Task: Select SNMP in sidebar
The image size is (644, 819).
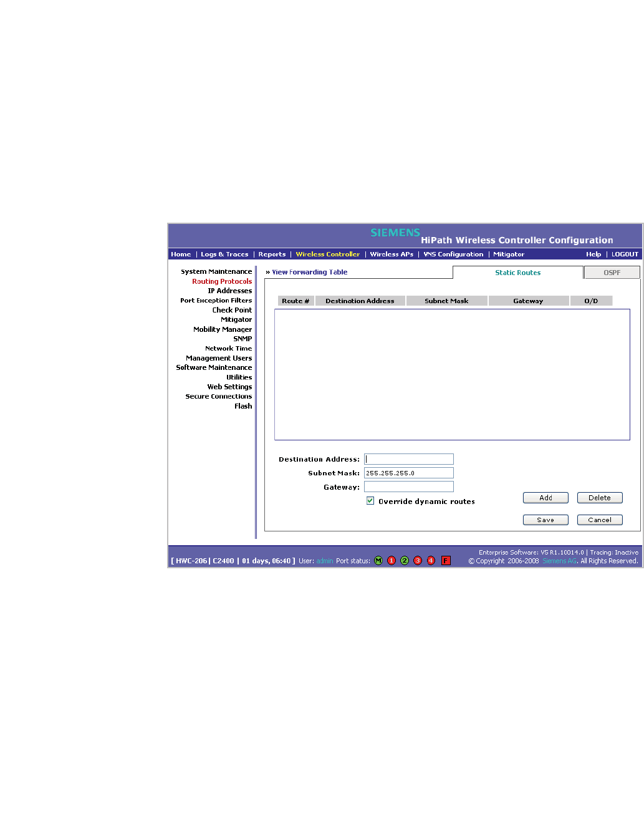Action: click(x=243, y=339)
